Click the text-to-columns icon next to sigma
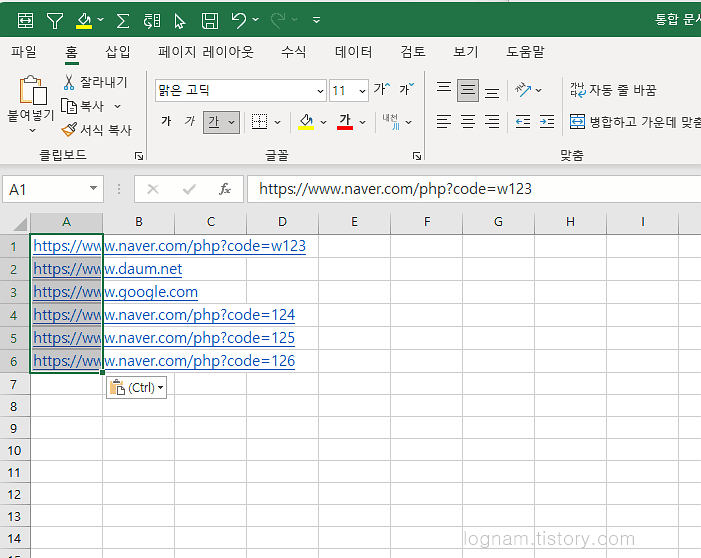This screenshot has width=701, height=558. (152, 21)
